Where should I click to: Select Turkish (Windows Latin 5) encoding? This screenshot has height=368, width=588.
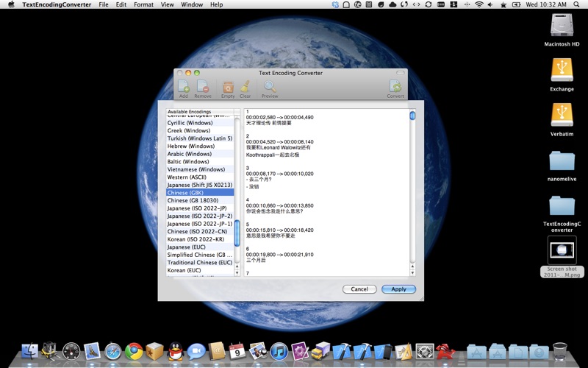pos(200,138)
